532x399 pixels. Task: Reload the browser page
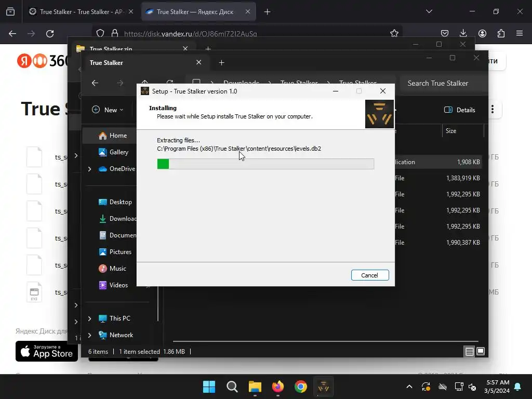point(50,34)
